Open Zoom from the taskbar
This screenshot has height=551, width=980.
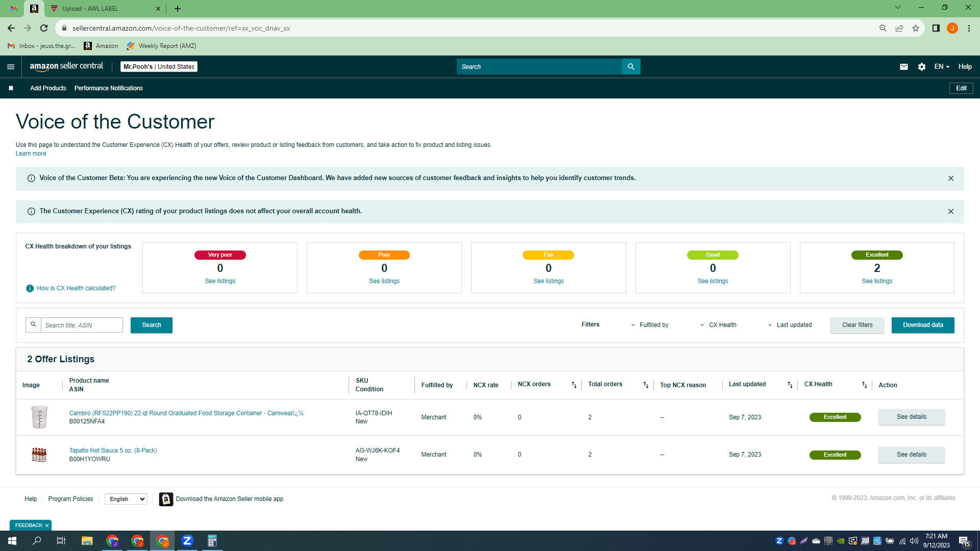[x=187, y=541]
